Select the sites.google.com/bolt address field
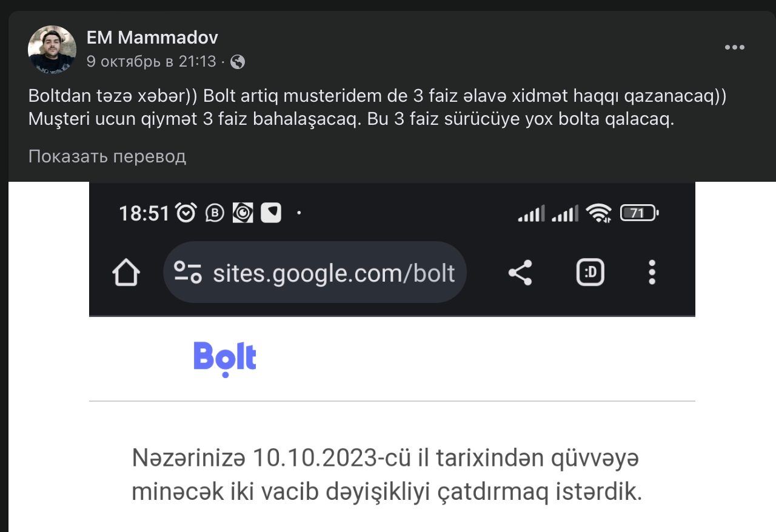 pos(333,273)
